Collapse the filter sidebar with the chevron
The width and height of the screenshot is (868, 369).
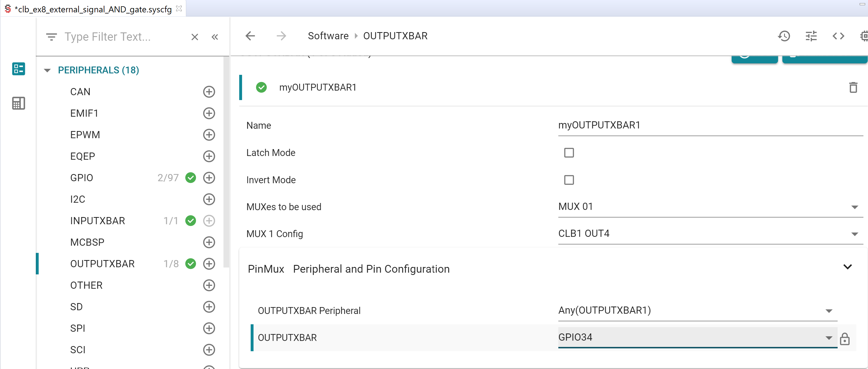215,37
